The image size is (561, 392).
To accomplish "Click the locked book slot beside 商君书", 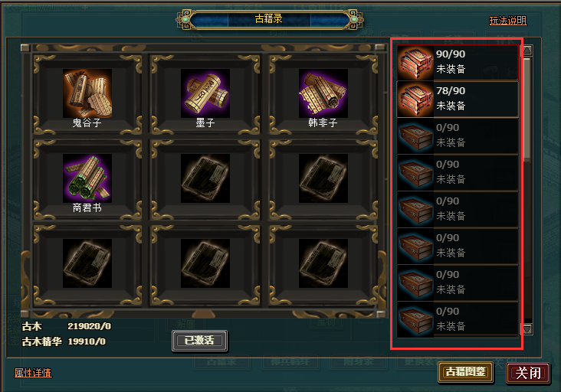I will pyautogui.click(x=205, y=178).
